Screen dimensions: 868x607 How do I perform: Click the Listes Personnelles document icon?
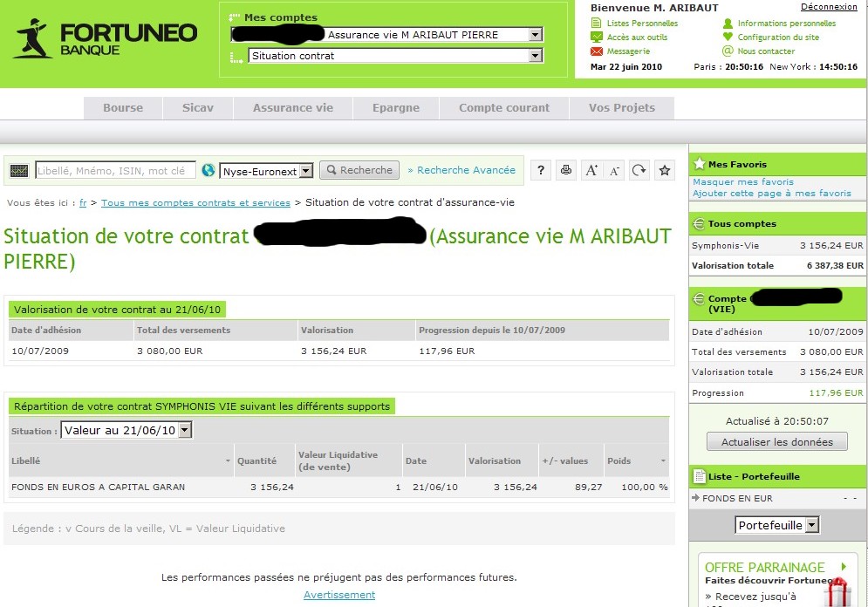click(596, 23)
